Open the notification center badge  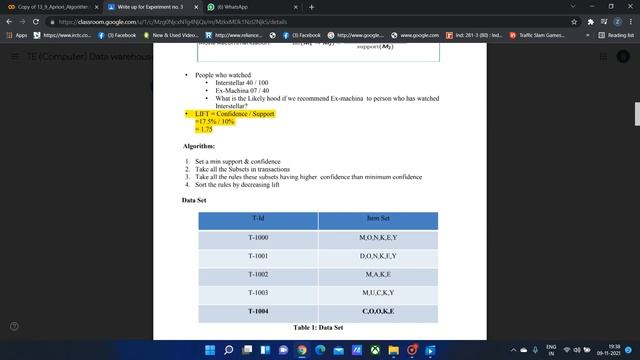click(x=629, y=350)
